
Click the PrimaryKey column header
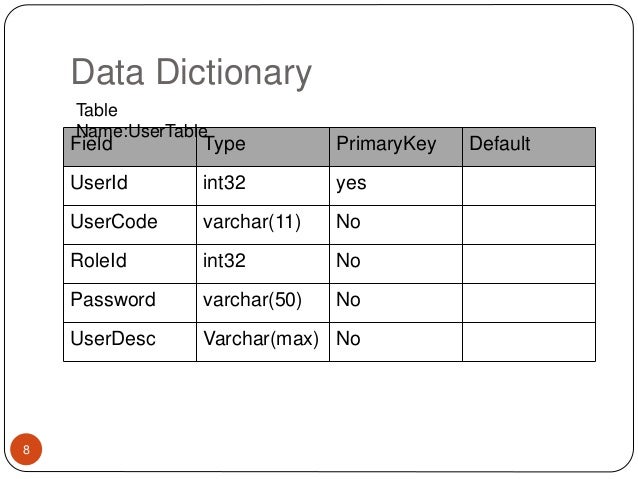coord(396,147)
